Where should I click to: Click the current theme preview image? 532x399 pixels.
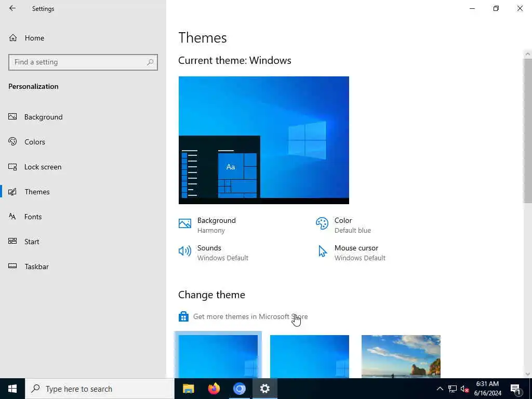[263, 140]
